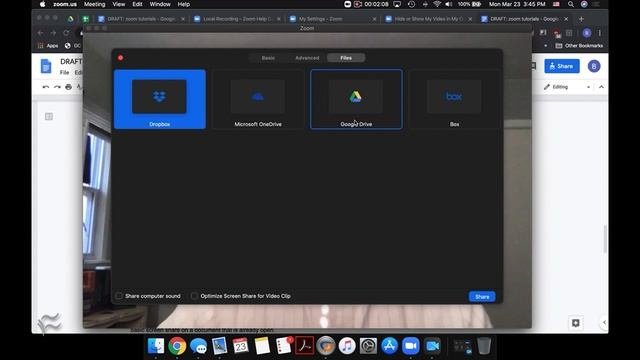640x360 pixels.
Task: Open the zoom.us application menu
Action: click(65, 4)
